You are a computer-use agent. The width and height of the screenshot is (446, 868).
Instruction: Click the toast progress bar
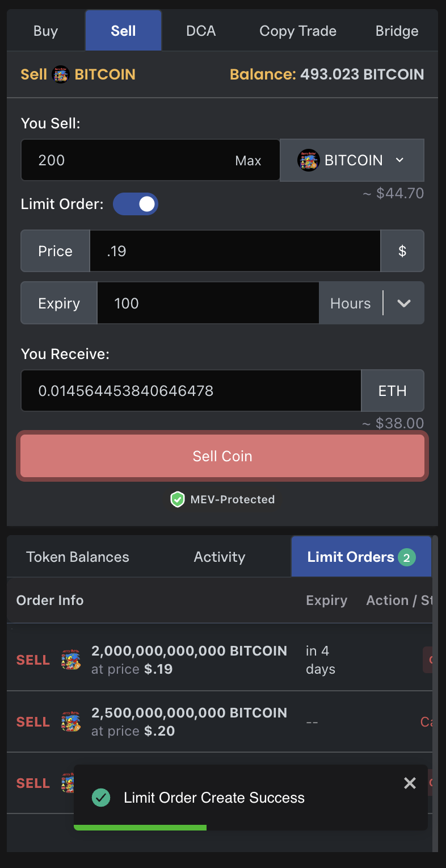(140, 828)
